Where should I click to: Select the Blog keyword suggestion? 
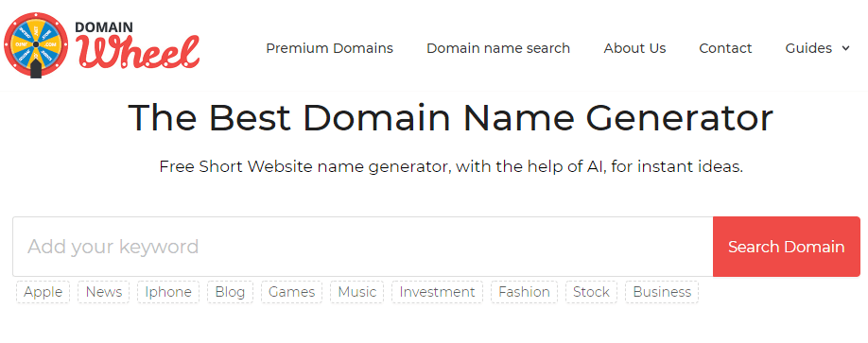231,292
